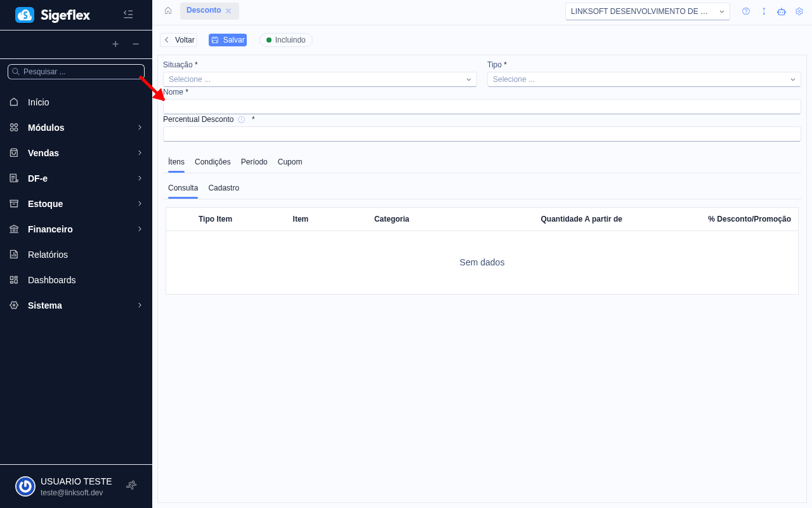Screen dimensions: 812x508
Task: Open the help question mark icon
Action: pos(746,11)
